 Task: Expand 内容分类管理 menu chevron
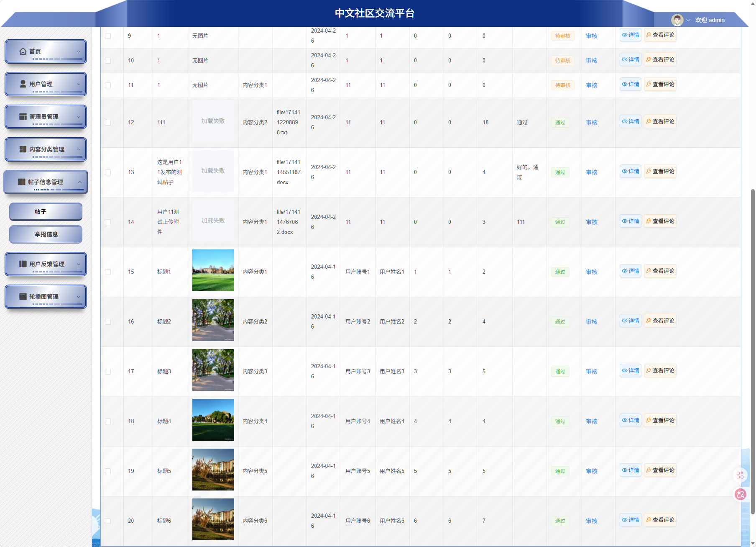[x=79, y=149]
